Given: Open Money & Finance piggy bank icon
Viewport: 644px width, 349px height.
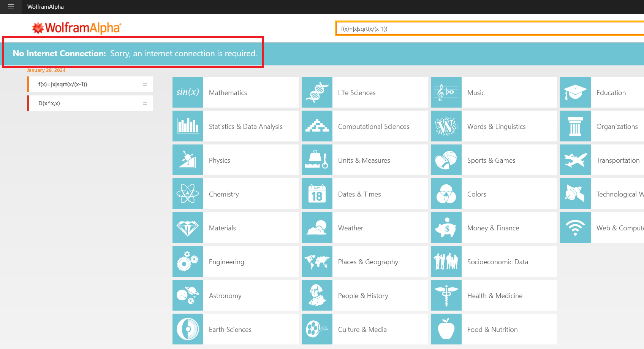Looking at the screenshot, I should click(446, 228).
